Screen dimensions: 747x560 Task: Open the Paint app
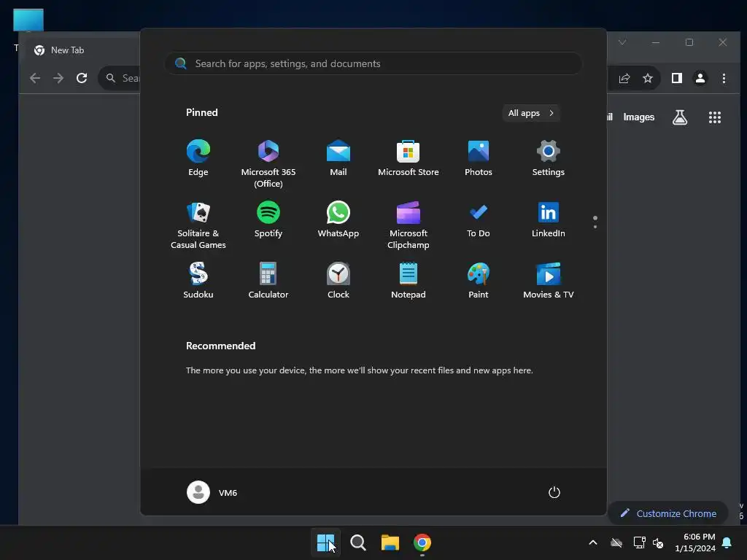(x=479, y=281)
